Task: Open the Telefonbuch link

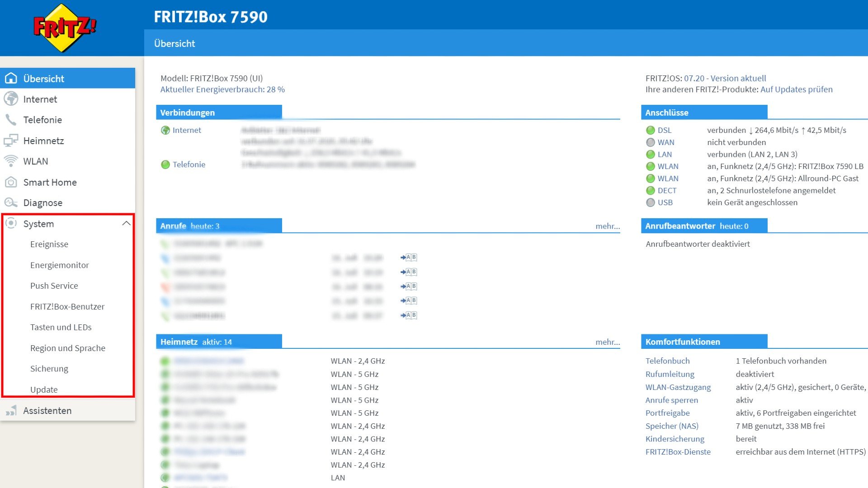Action: [668, 361]
